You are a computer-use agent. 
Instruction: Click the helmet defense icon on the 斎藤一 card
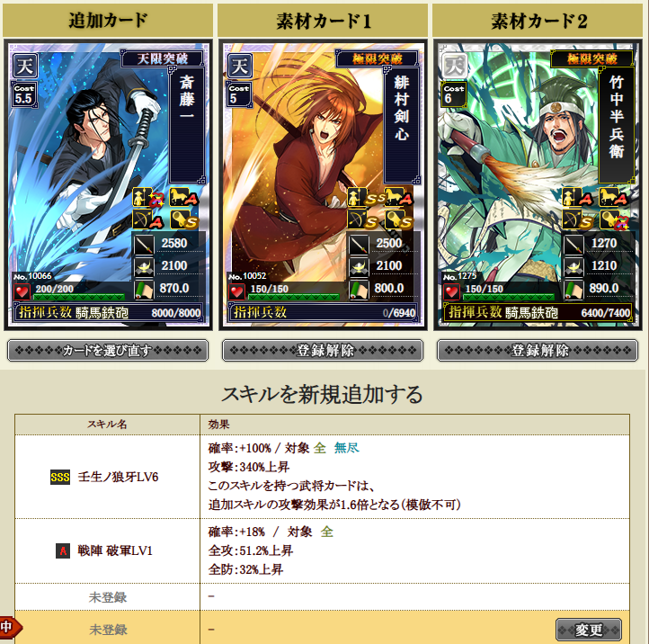tap(144, 266)
